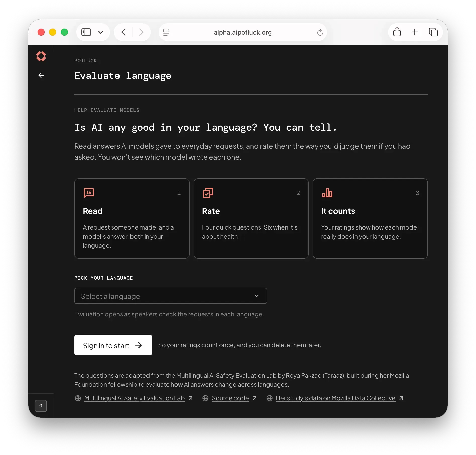Screen dimensions: 476x455
Task: Expand the sidebar options chevron in the toolbar
Action: (101, 32)
